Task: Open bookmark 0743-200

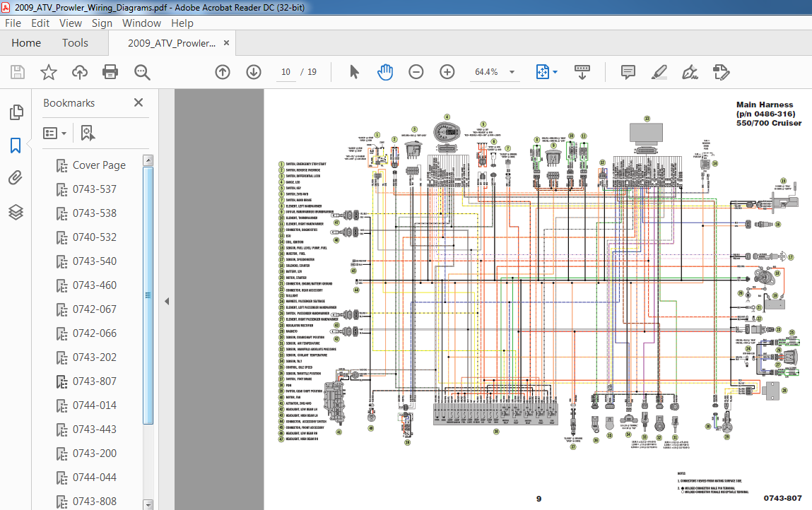Action: [94, 453]
